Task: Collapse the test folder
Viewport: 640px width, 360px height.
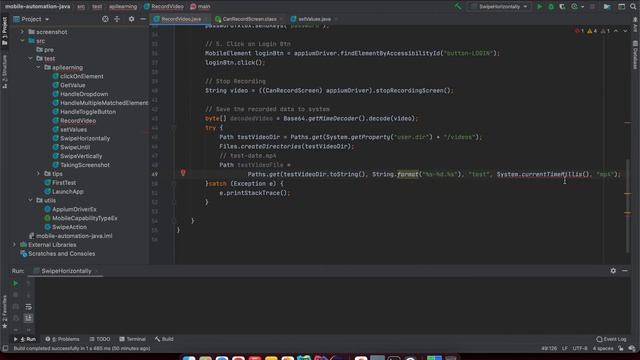Action: click(x=30, y=58)
